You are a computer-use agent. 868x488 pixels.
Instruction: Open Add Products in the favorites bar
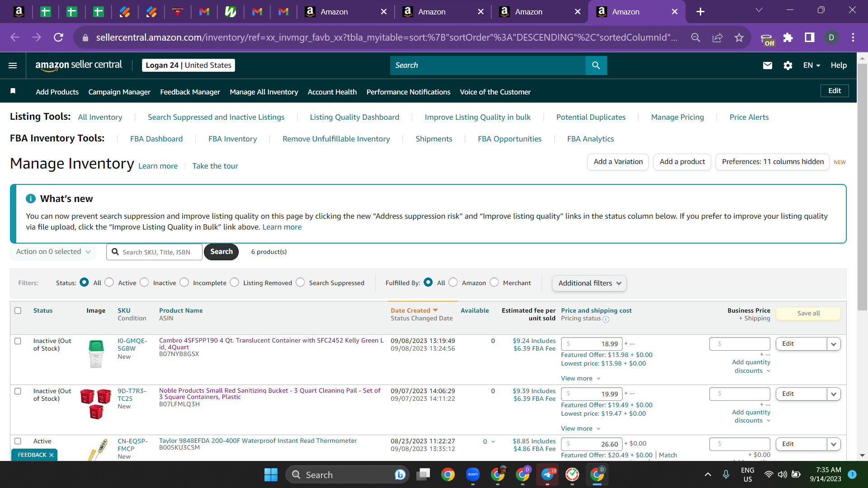coord(57,92)
